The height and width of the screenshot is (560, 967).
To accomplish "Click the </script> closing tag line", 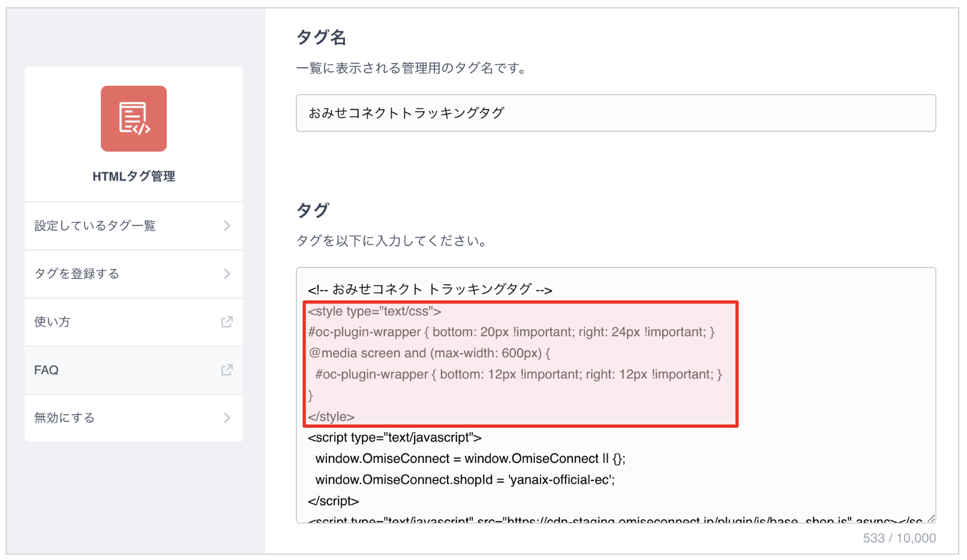I will [x=334, y=501].
